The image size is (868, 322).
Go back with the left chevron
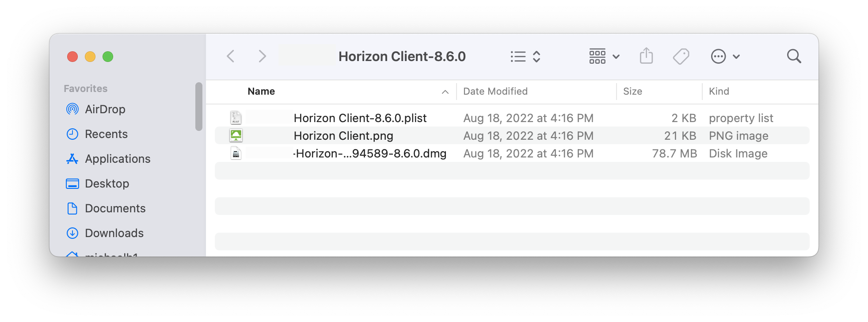click(x=230, y=56)
